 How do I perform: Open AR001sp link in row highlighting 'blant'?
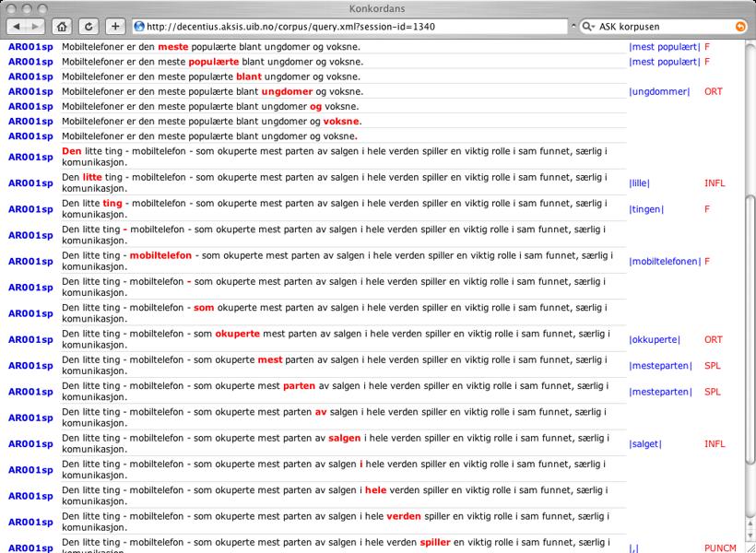(x=30, y=76)
